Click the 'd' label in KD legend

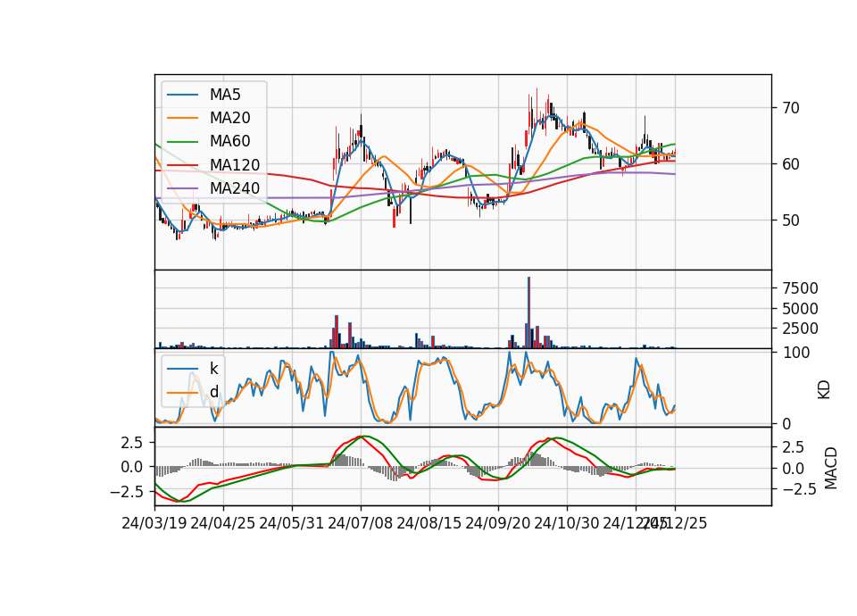coord(214,392)
